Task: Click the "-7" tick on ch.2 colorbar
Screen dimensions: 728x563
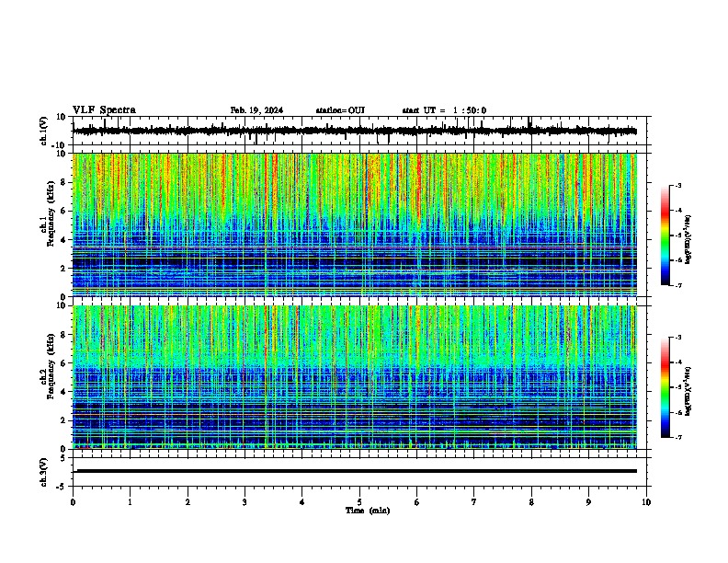Action: click(677, 437)
